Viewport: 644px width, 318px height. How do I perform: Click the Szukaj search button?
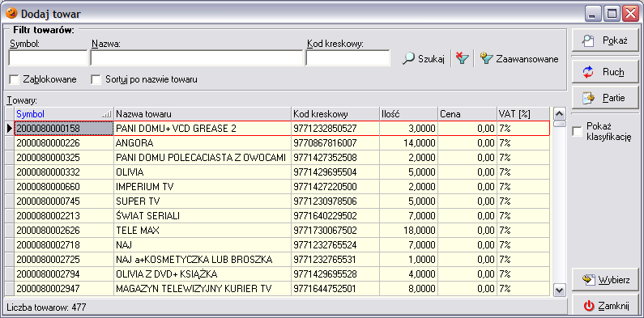(424, 59)
